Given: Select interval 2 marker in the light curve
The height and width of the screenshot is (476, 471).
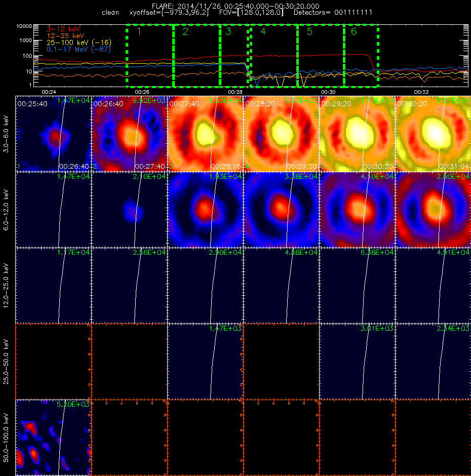Looking at the screenshot, I should pyautogui.click(x=185, y=31).
